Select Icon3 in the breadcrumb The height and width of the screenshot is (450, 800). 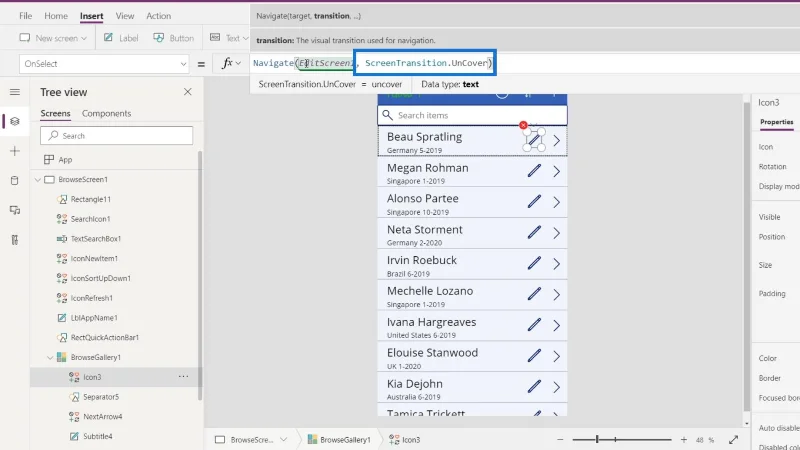click(x=405, y=439)
